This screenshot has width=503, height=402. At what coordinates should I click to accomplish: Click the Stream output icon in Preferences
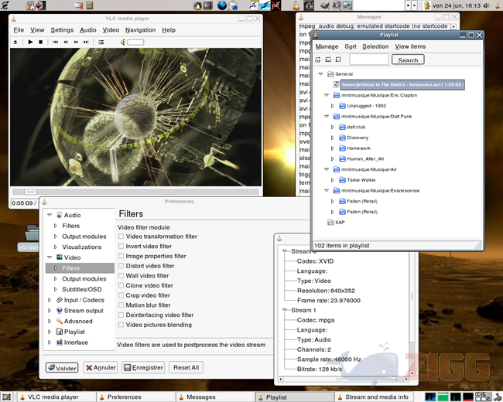[x=59, y=311]
